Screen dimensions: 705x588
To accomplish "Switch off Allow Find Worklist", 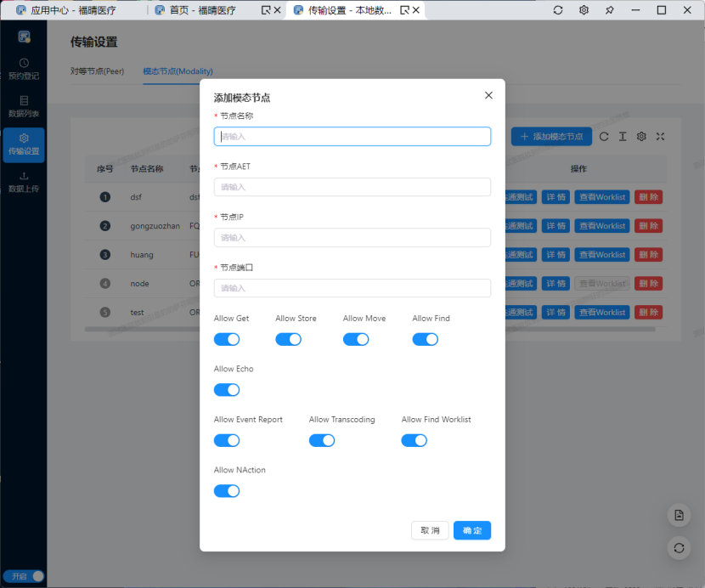I will click(415, 440).
